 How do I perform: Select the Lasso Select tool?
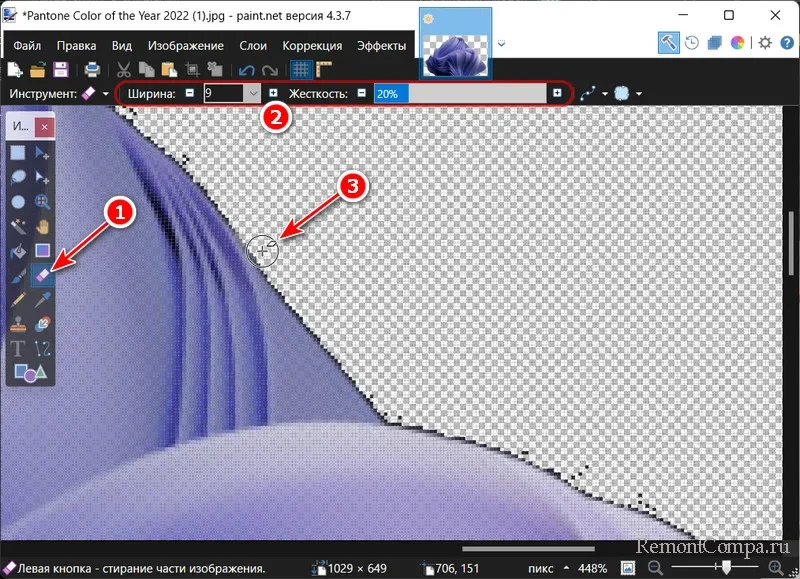tap(18, 177)
